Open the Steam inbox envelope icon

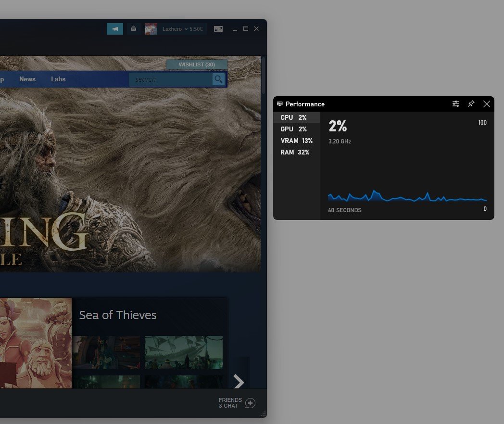(133, 29)
